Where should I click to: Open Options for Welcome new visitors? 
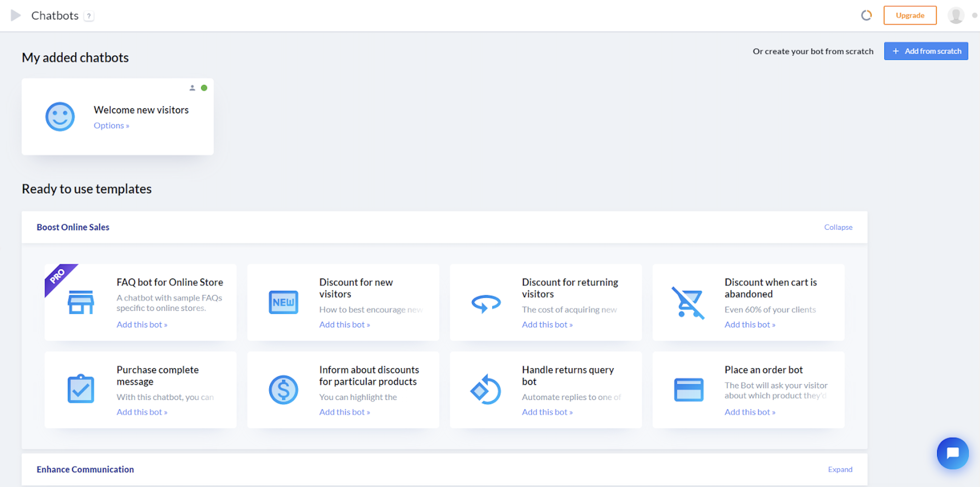[112, 125]
